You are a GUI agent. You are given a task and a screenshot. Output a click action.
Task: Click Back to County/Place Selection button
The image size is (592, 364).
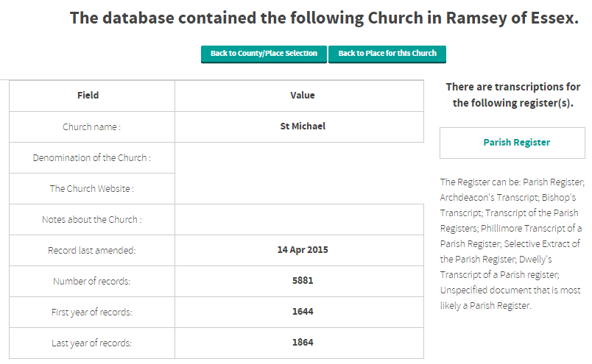click(x=264, y=54)
